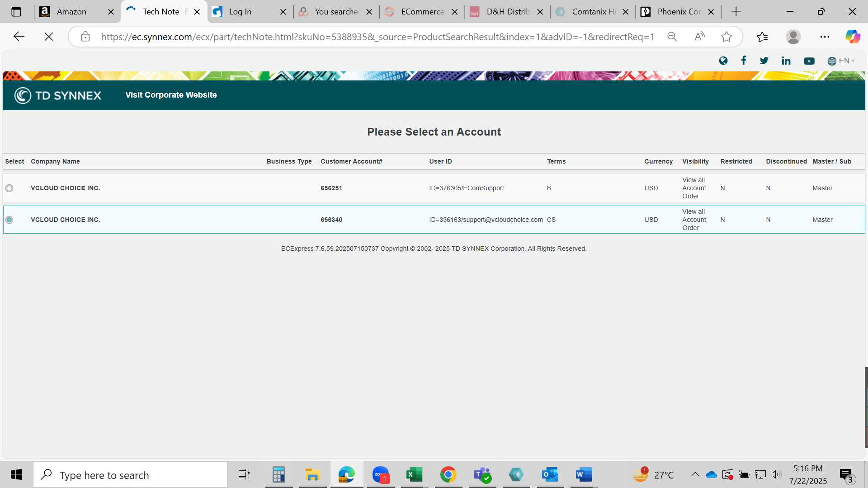Switch to the Amazon browser tab
The image size is (868, 488).
click(71, 12)
